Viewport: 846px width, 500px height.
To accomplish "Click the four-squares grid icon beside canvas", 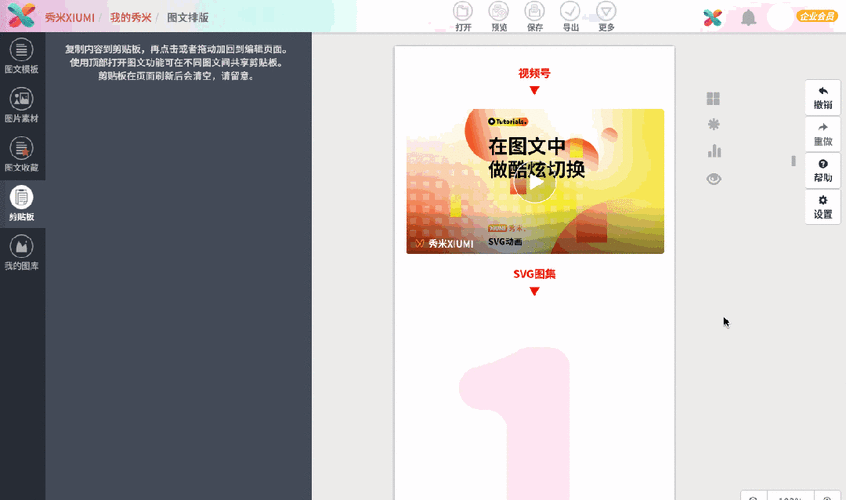I will [713, 99].
